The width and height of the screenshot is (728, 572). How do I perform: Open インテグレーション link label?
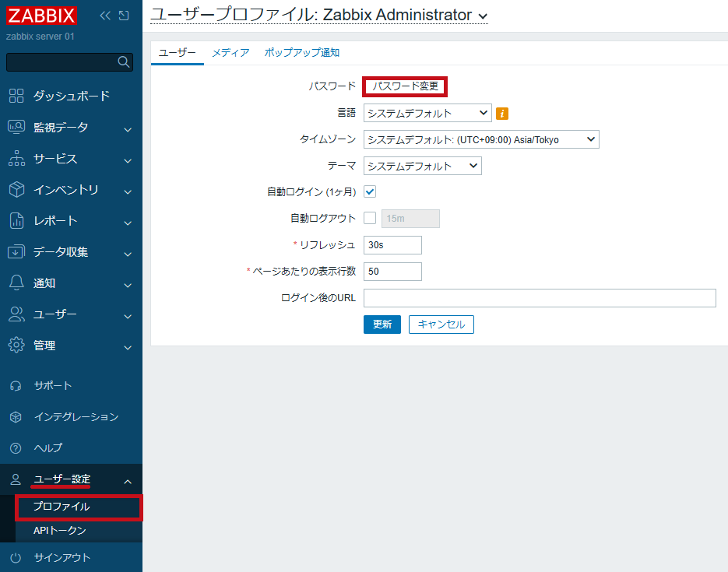(76, 417)
